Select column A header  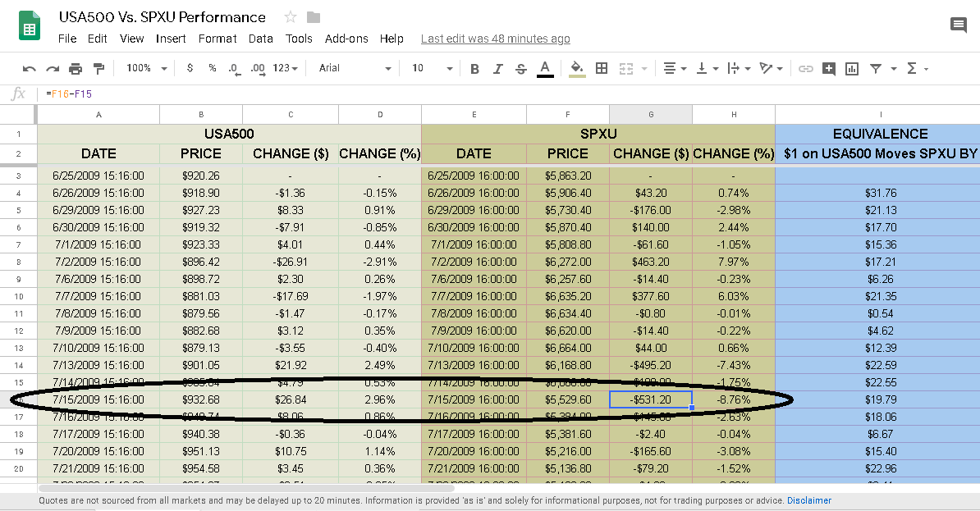(x=98, y=114)
